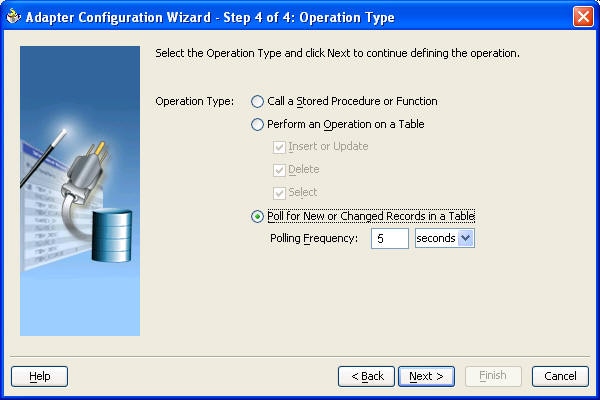This screenshot has width=600, height=400.
Task: Click the wizard icon in the title bar
Action: (x=13, y=16)
